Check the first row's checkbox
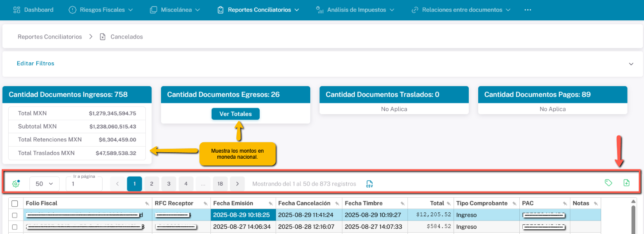This screenshot has height=234, width=644. (15, 215)
